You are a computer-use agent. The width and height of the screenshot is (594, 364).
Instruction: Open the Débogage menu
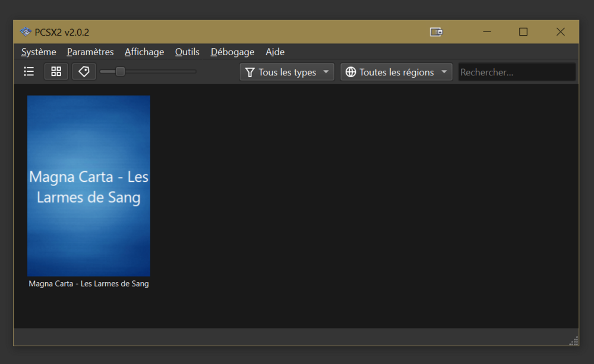[232, 52]
